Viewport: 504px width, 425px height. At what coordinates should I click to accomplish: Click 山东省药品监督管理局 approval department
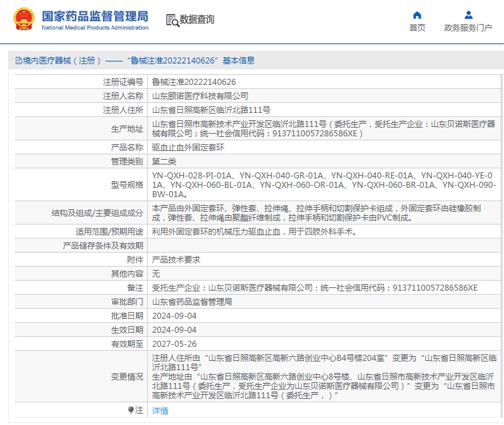tap(192, 301)
